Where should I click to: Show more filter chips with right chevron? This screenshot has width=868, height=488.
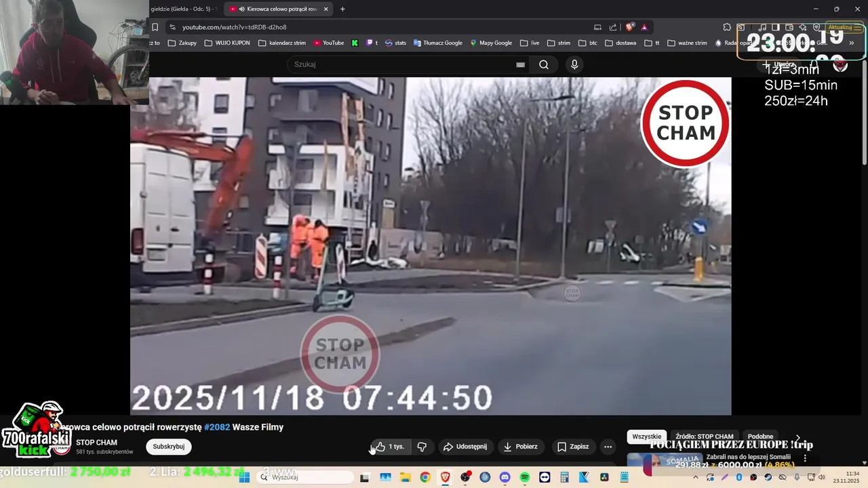798,437
